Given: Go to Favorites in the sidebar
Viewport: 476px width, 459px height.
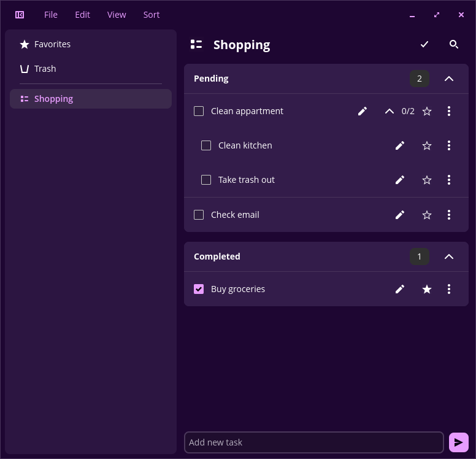Looking at the screenshot, I should [x=91, y=44].
